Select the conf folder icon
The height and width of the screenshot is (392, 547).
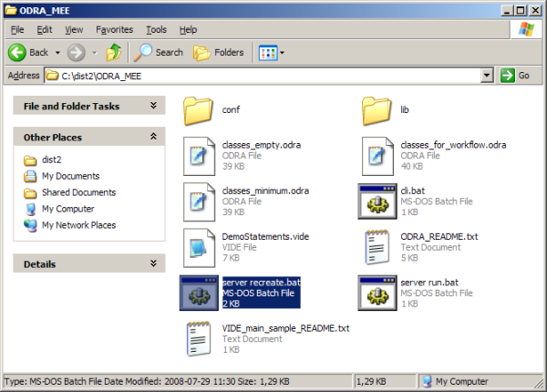tap(198, 111)
